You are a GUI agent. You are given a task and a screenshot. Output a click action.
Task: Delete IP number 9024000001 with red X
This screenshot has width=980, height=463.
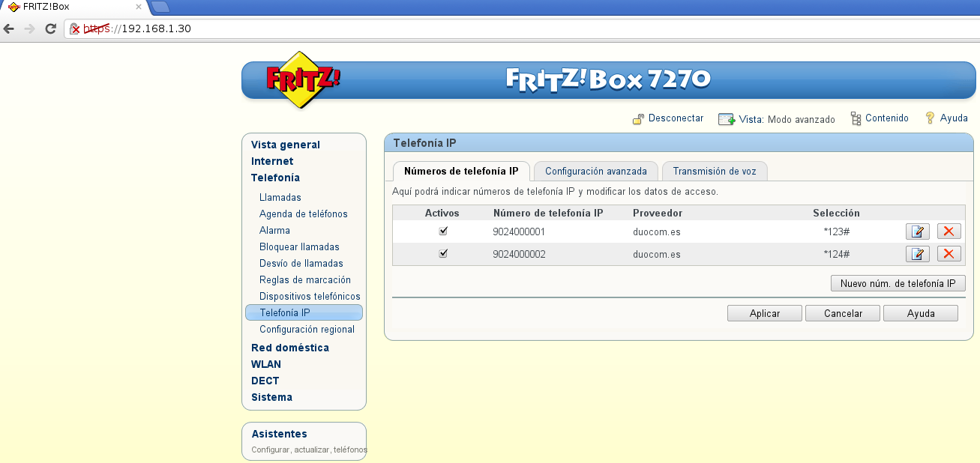[949, 231]
